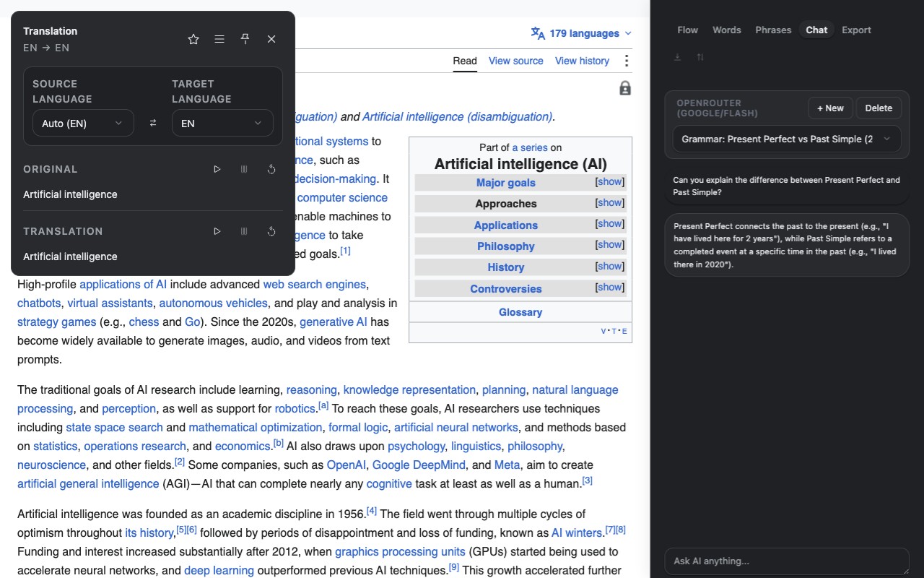The image size is (924, 578).
Task: Switch to the Phrases tab
Action: point(773,30)
